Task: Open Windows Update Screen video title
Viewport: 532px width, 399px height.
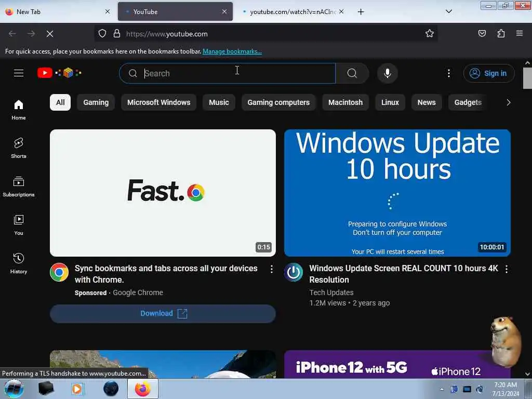Action: [x=403, y=274]
